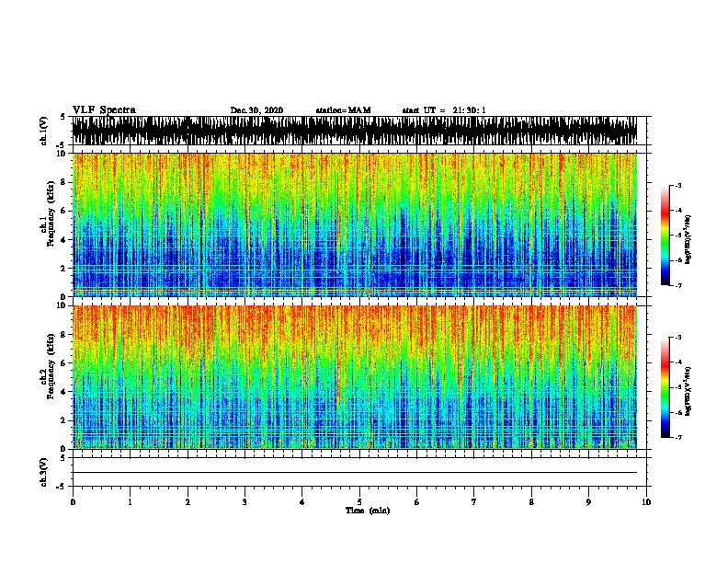Click time axis tick label "7"

click(x=474, y=502)
